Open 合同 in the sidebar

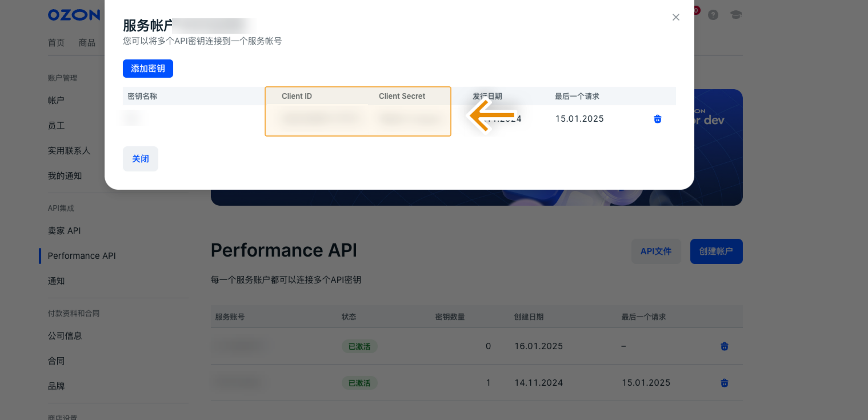click(56, 361)
